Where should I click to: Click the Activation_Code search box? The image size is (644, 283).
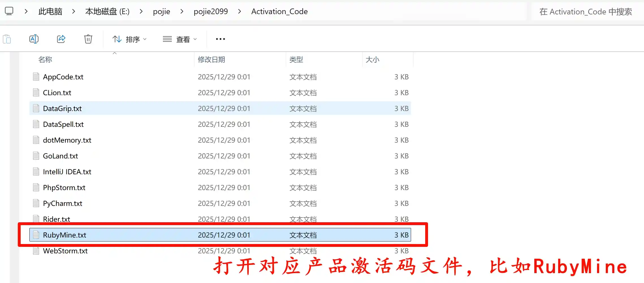point(585,12)
